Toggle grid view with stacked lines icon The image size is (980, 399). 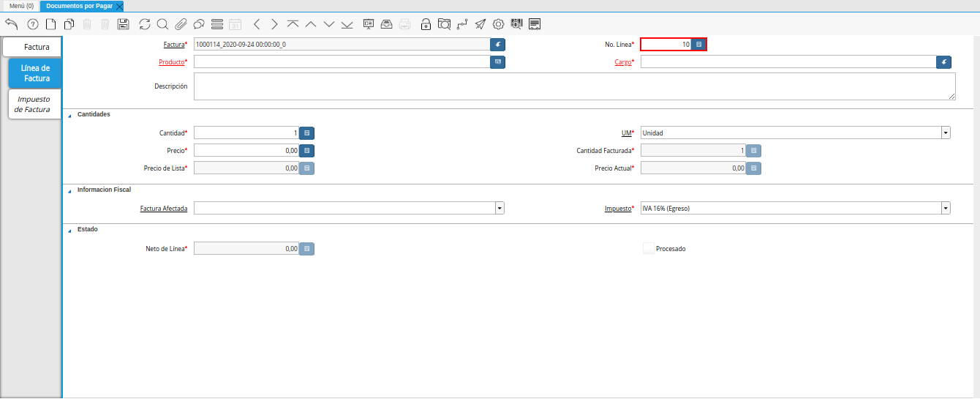pyautogui.click(x=216, y=23)
